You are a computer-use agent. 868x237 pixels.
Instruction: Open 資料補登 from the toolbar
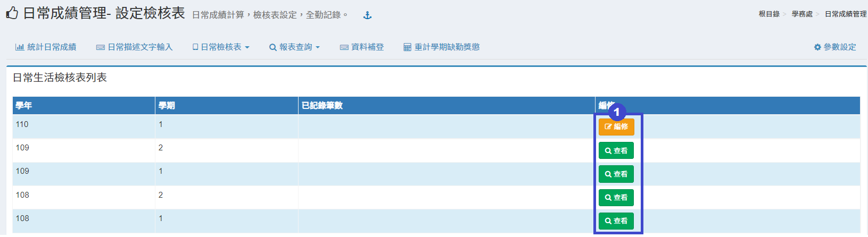click(362, 47)
